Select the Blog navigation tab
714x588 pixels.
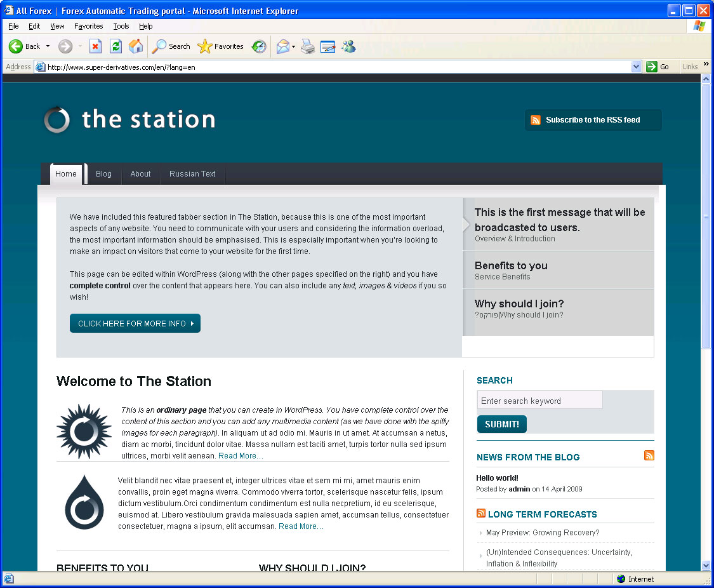pyautogui.click(x=103, y=174)
